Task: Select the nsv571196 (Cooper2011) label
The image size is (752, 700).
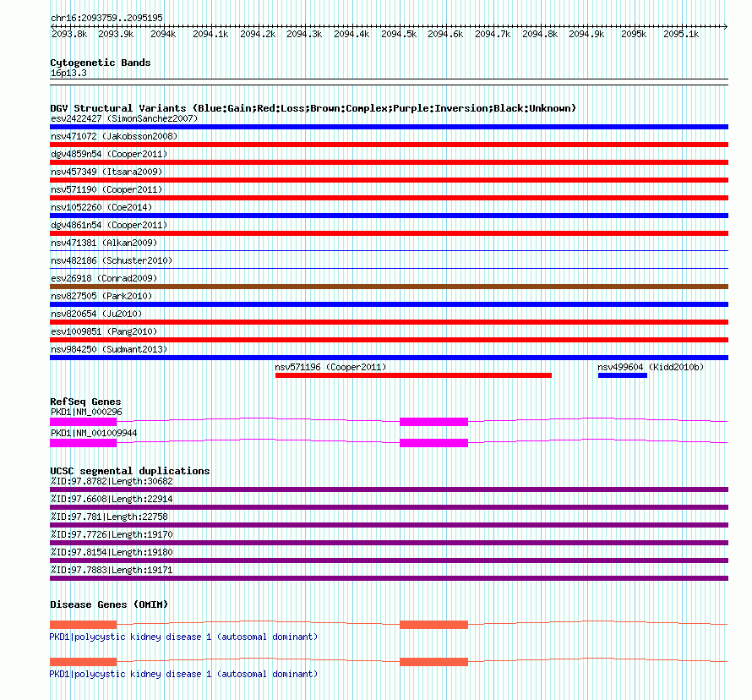Action: 330,367
